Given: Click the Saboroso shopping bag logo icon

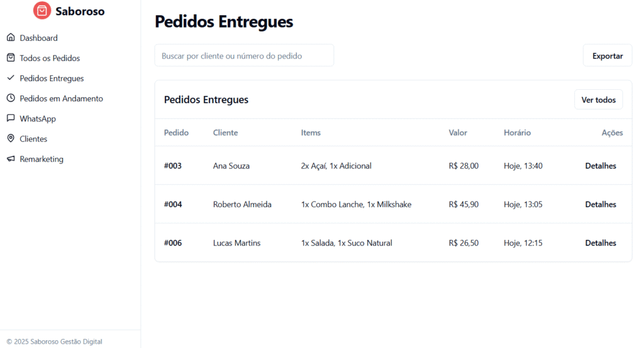Looking at the screenshot, I should [x=42, y=11].
